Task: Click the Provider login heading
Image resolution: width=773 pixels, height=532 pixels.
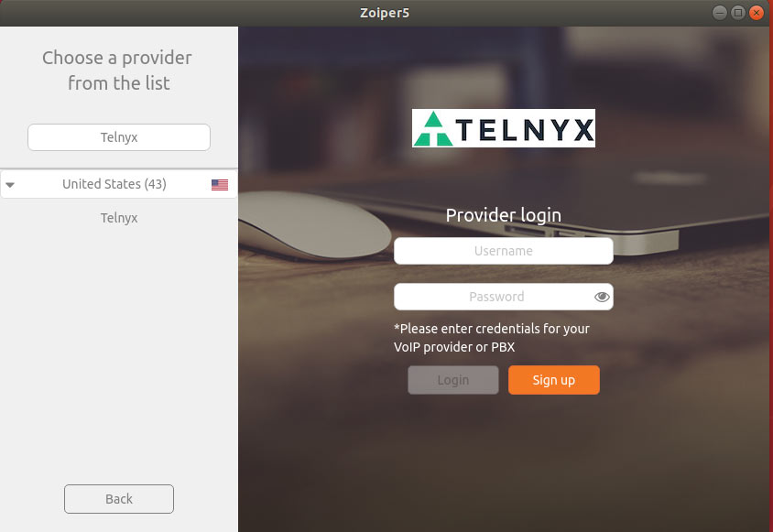Action: tap(504, 215)
